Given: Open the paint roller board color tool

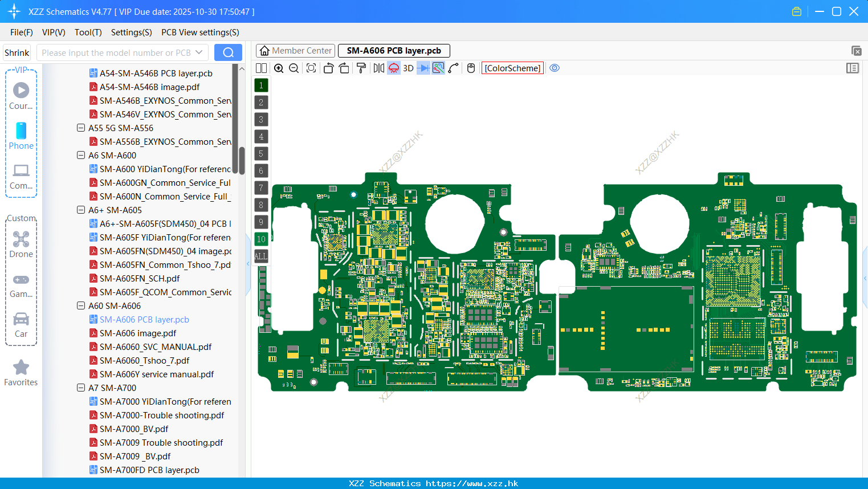Looking at the screenshot, I should point(361,68).
